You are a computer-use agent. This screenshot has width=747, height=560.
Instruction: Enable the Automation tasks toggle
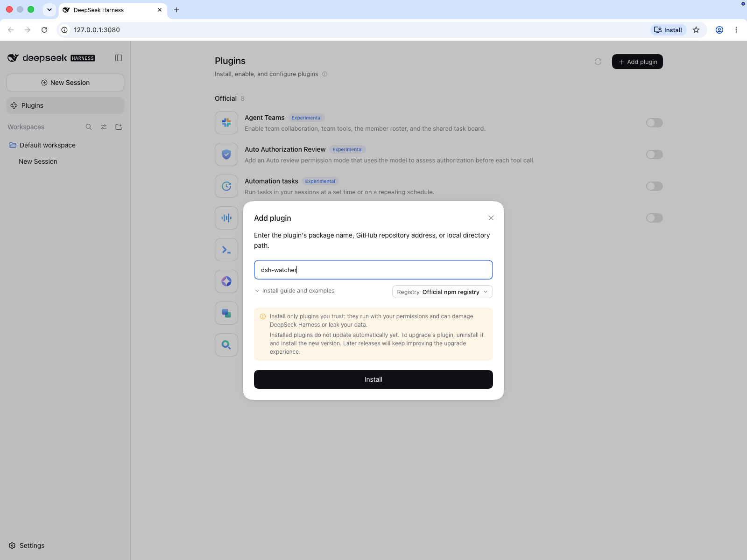point(655,186)
